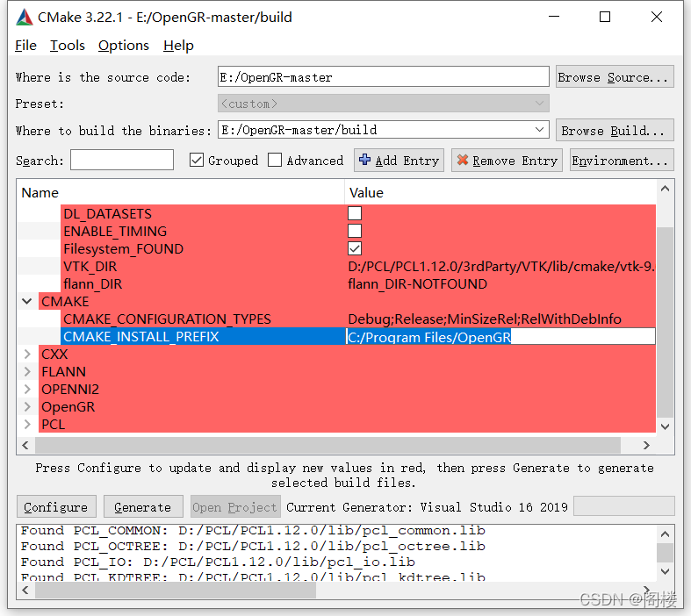Viewport: 691px width, 616px height.
Task: Click the Debug;Release;MinSizeRel;RelWithDebInfo value
Action: click(485, 319)
